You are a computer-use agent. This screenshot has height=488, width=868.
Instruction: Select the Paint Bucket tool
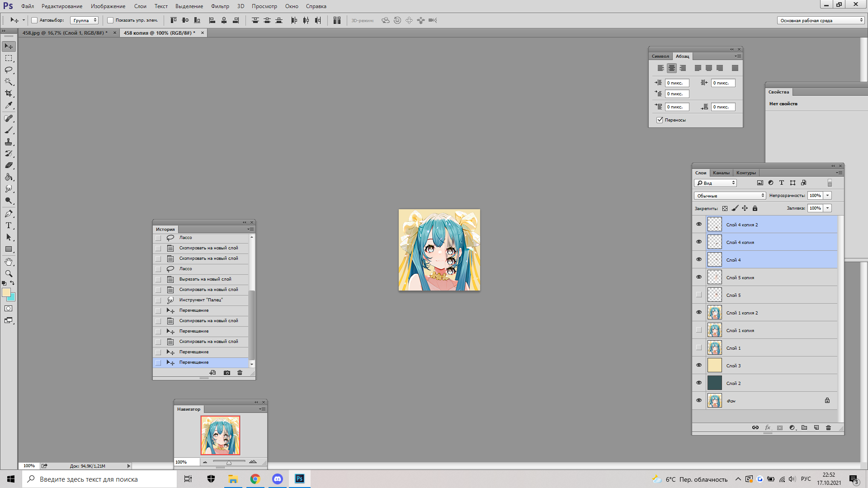click(9, 177)
